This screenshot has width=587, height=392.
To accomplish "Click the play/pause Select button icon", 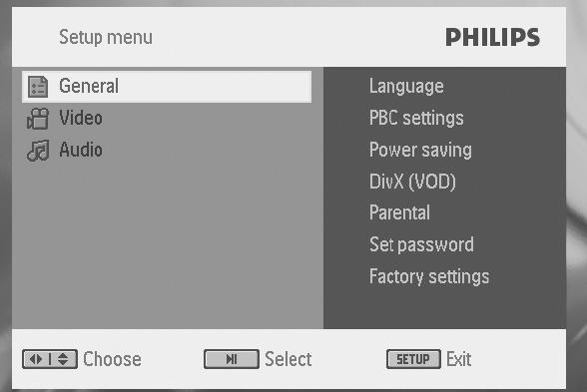I will (232, 359).
